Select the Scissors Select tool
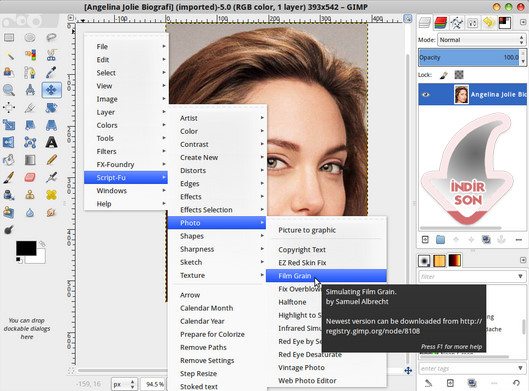 (51, 55)
